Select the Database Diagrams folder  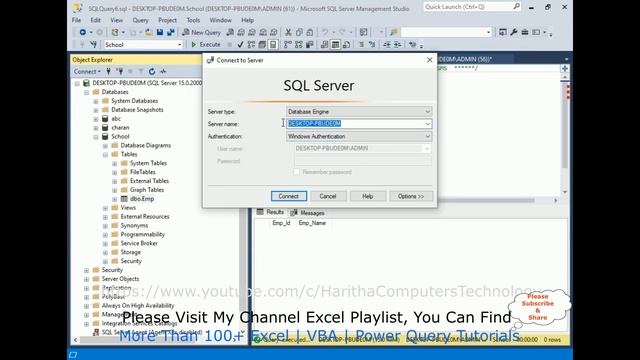pos(146,145)
